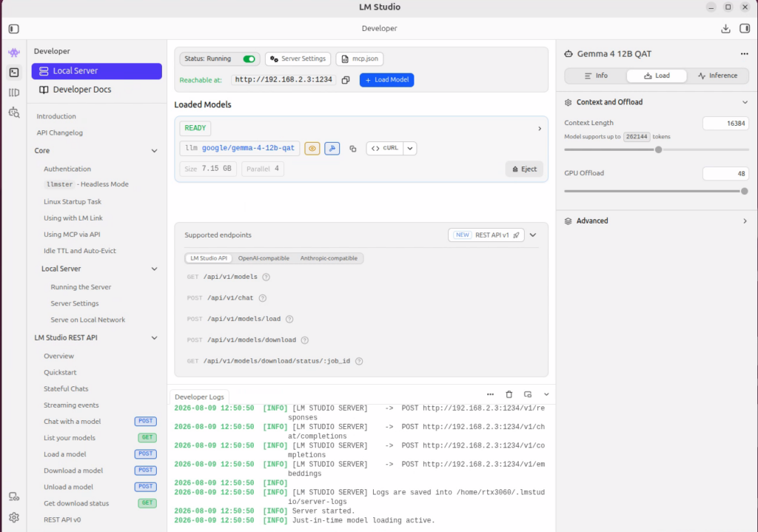Screen dimensions: 758x532
Task: Open the downloads icon in title bar
Action: pos(725,29)
